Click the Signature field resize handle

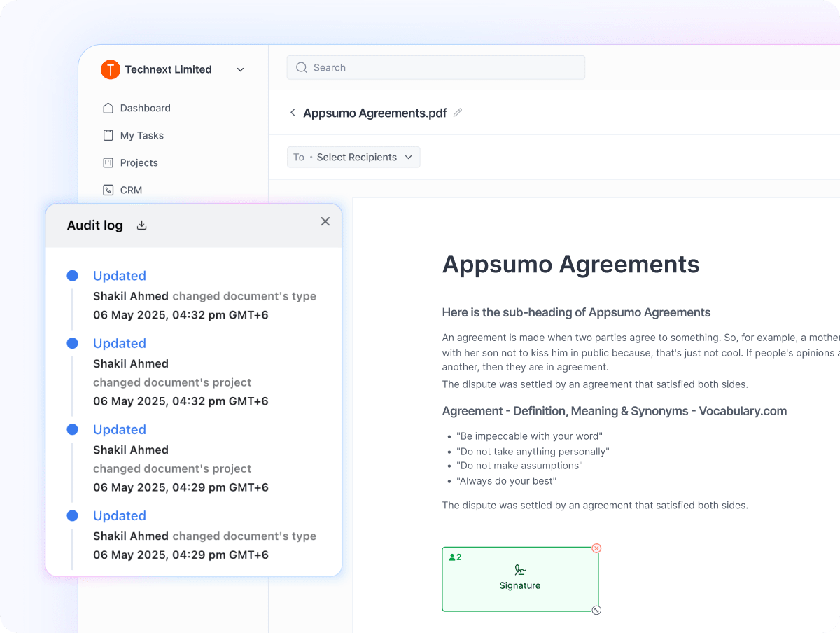coord(596,610)
